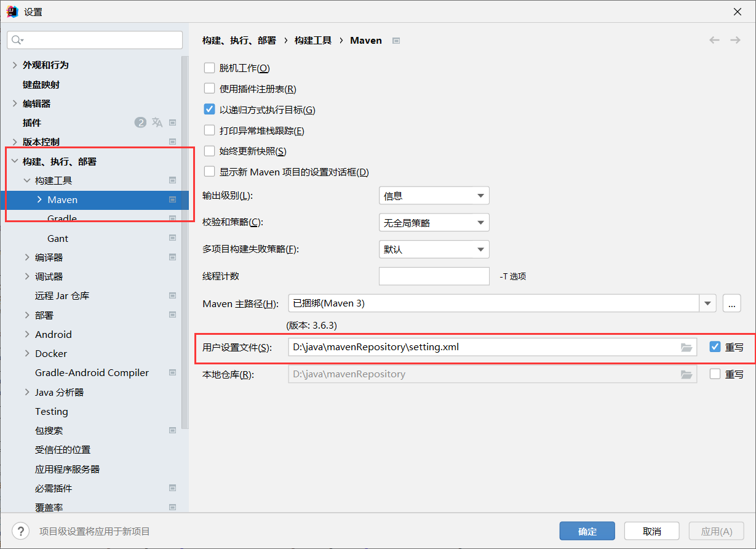
Task: Close the 设置 dialog window
Action: 737,12
